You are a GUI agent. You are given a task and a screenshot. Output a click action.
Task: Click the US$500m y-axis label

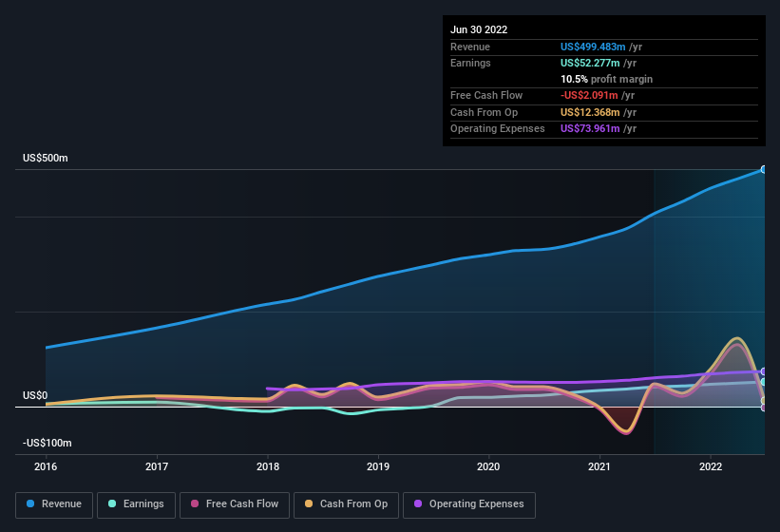46,158
